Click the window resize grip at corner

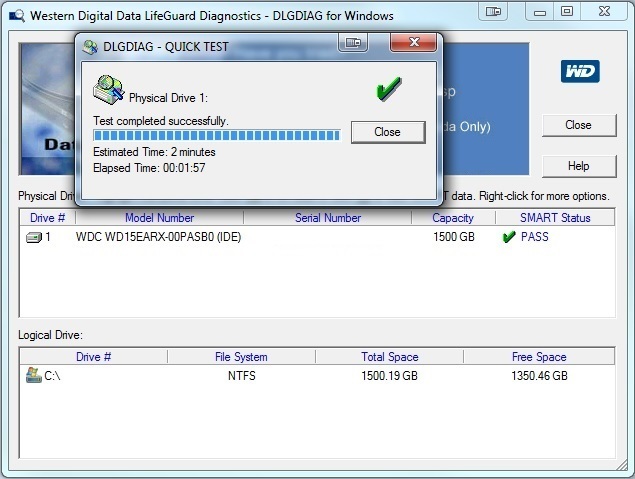[x=622, y=465]
